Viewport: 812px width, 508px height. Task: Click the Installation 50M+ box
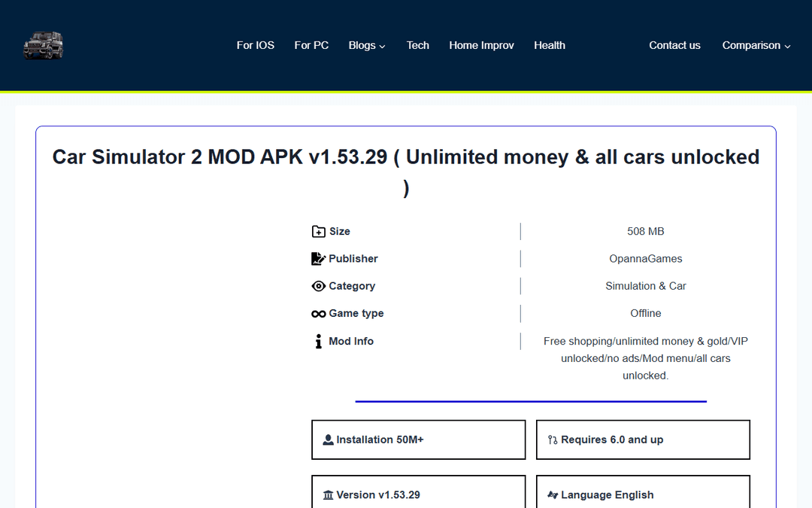[x=419, y=440]
